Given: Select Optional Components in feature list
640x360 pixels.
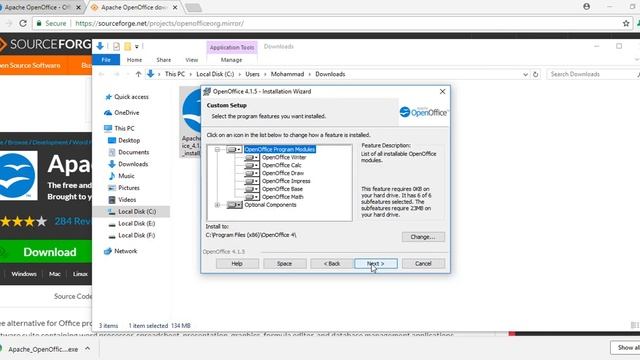Looking at the screenshot, I should click(x=270, y=205).
